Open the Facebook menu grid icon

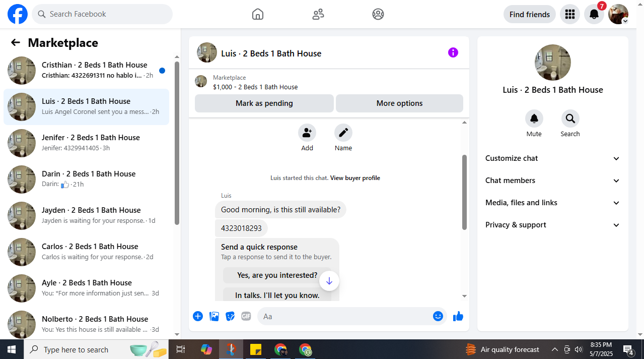pos(570,14)
